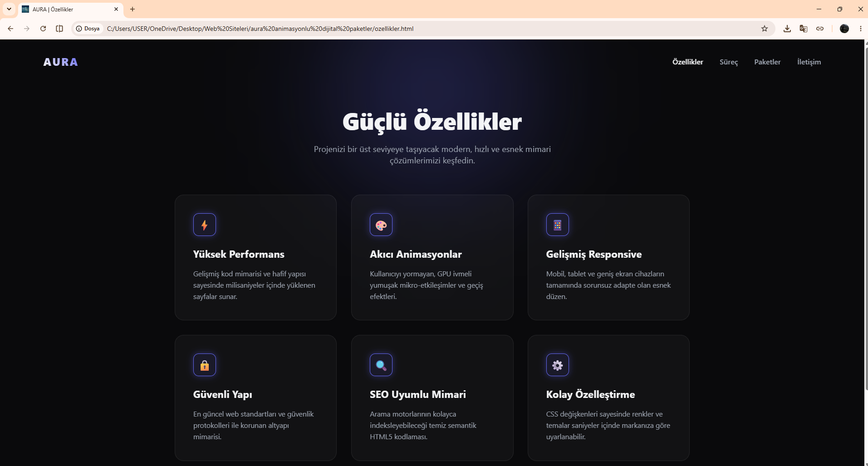Viewport: 868px width, 466px height.
Task: Open the browser profile avatar
Action: [x=844, y=29]
